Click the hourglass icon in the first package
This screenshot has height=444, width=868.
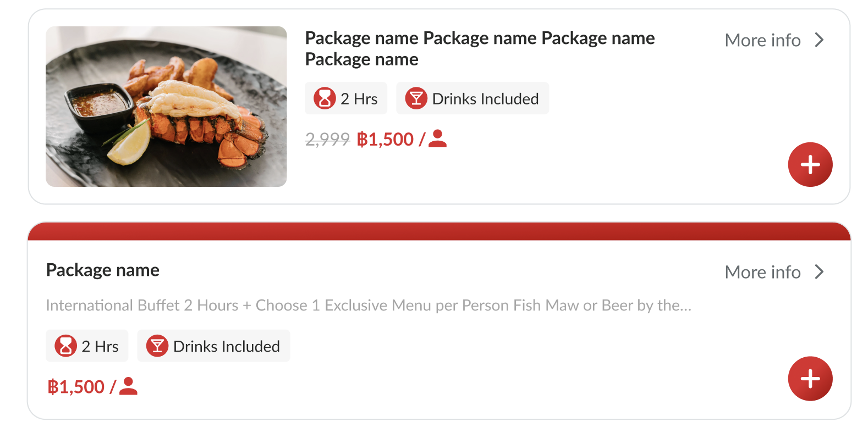[325, 98]
